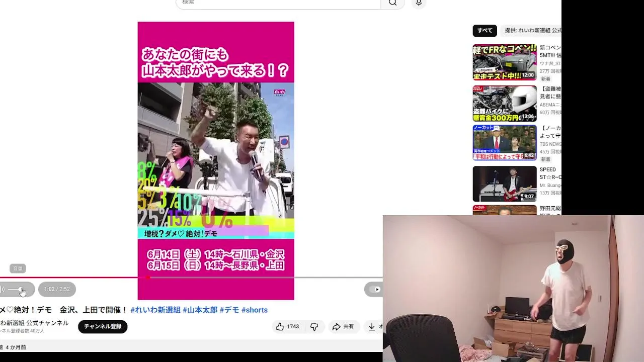Open the コペン car video thumbnail
This screenshot has width=644, height=362.
[x=505, y=62]
